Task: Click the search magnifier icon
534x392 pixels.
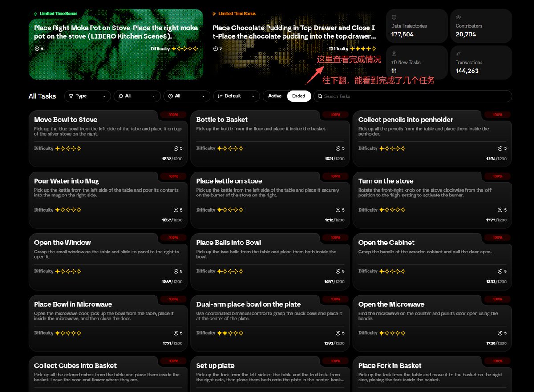Action: 320,96
